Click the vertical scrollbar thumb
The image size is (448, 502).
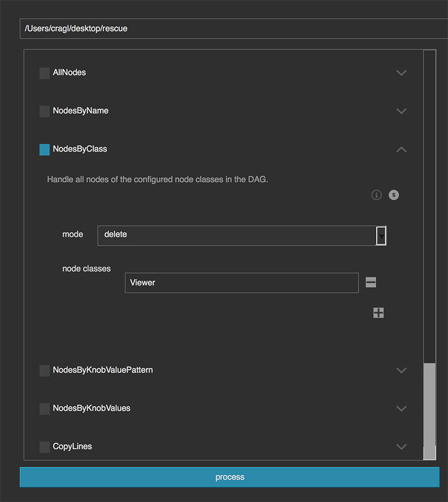430,411
